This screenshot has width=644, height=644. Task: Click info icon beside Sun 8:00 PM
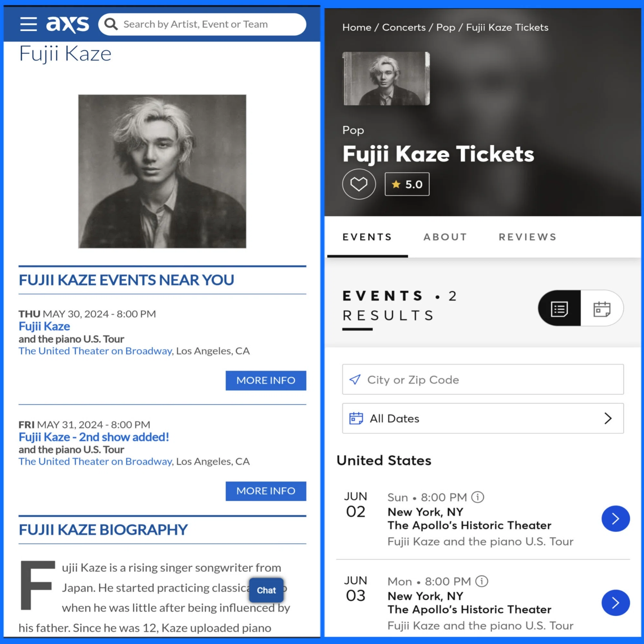click(x=477, y=497)
